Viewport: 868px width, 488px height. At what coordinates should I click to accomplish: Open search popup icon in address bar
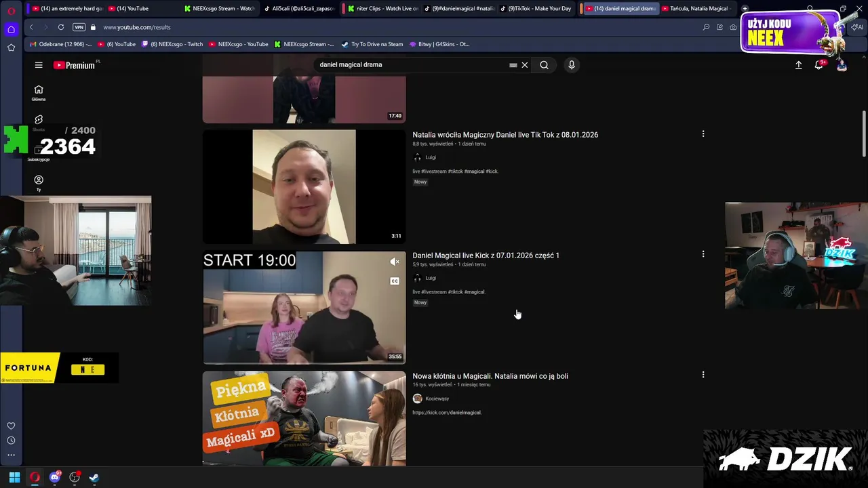coord(706,27)
